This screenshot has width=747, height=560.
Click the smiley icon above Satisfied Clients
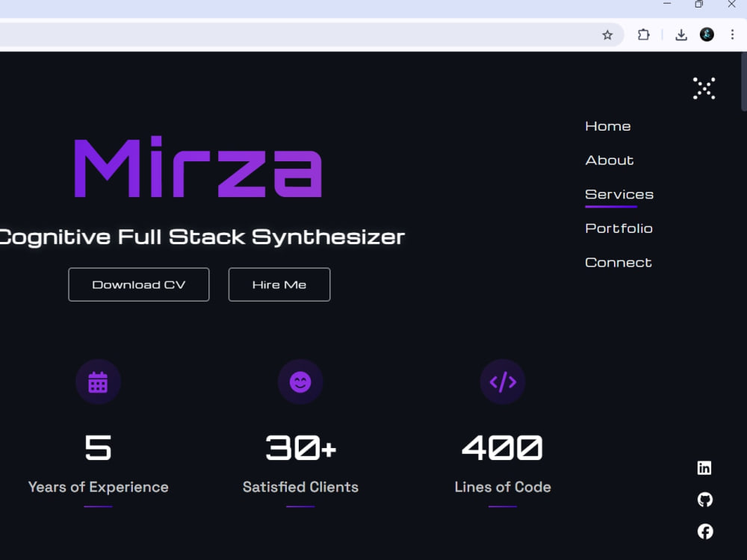(300, 382)
